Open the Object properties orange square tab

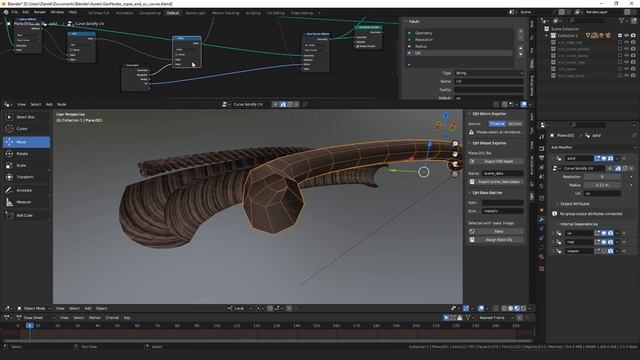click(x=542, y=209)
